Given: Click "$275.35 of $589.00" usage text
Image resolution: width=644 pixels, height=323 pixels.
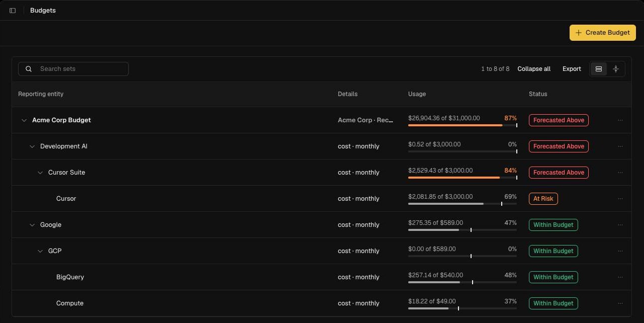Looking at the screenshot, I should (436, 223).
